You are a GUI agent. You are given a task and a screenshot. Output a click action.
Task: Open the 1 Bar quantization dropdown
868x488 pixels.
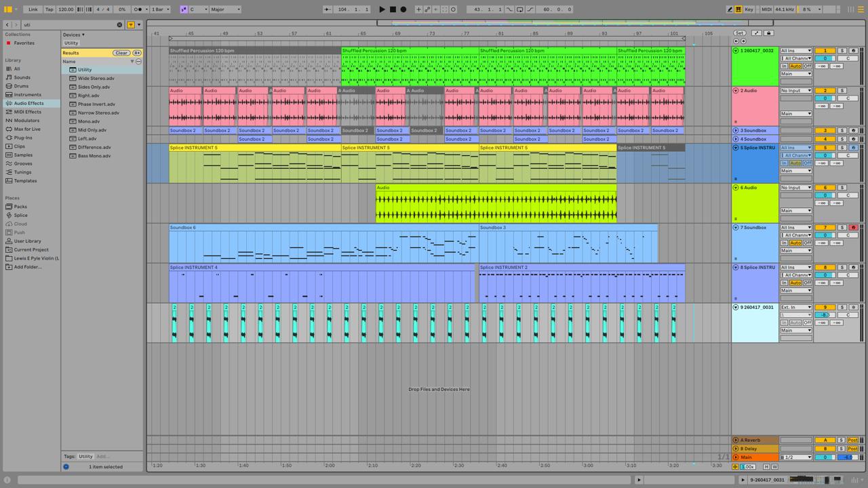(161, 9)
